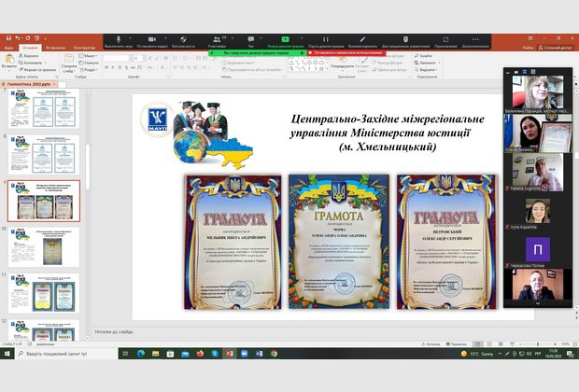The width and height of the screenshot is (579, 392).
Task: Show more Zoom participants down arrow
Action: pyautogui.click(x=538, y=303)
